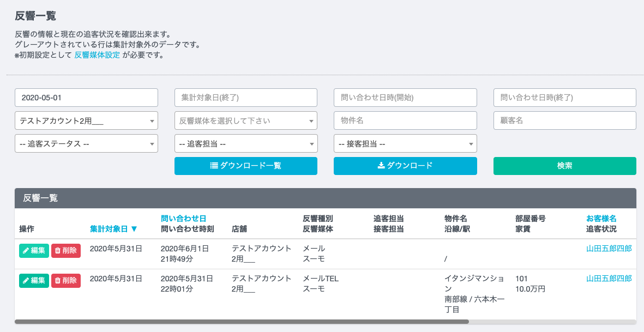Click the 物件名 search field

(x=405, y=120)
